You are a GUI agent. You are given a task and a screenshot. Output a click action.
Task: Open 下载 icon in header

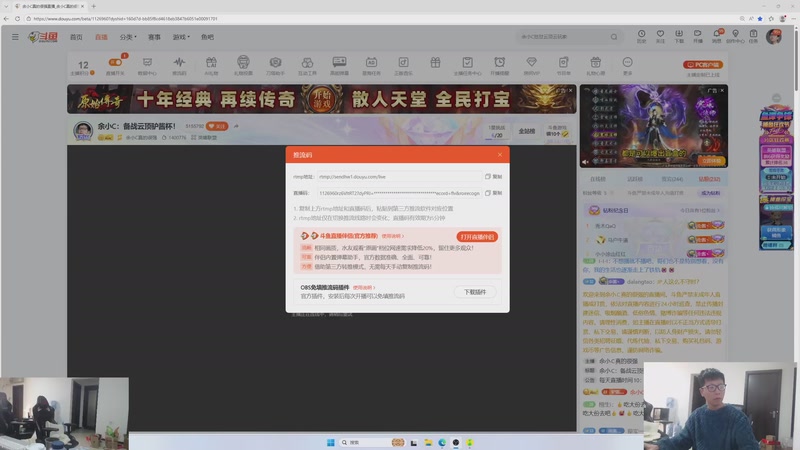point(679,36)
